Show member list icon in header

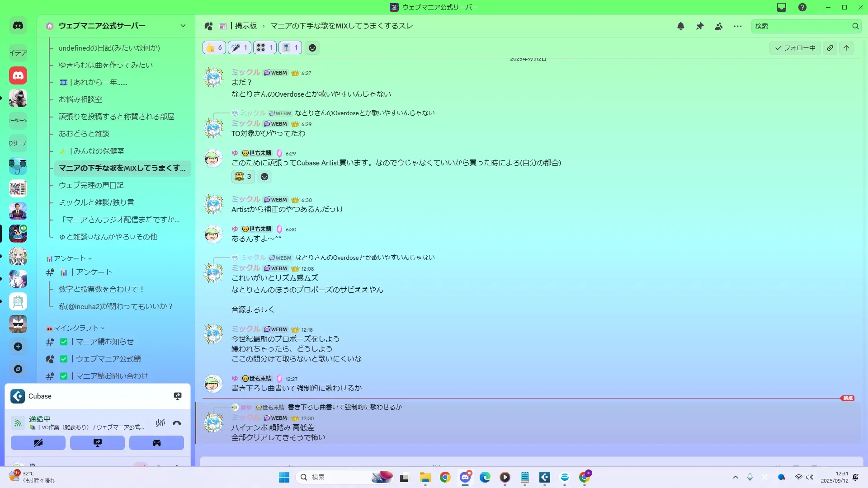[x=719, y=26]
